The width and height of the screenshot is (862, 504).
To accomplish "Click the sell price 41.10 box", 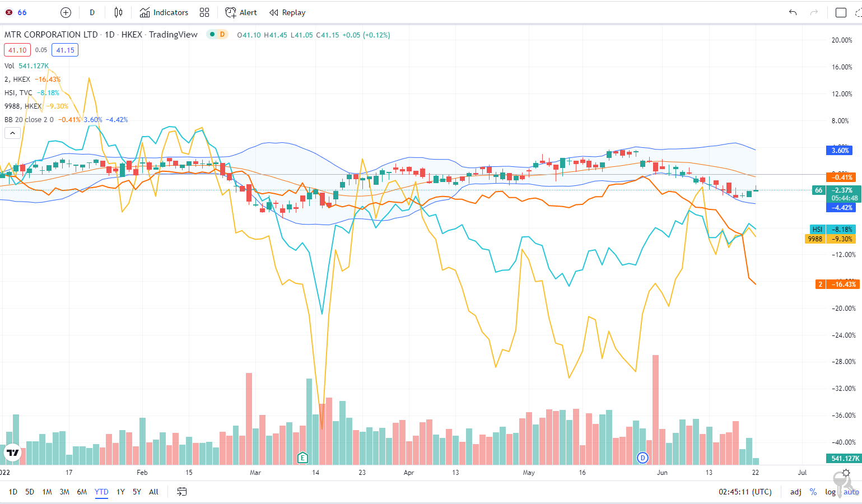I will click(17, 50).
